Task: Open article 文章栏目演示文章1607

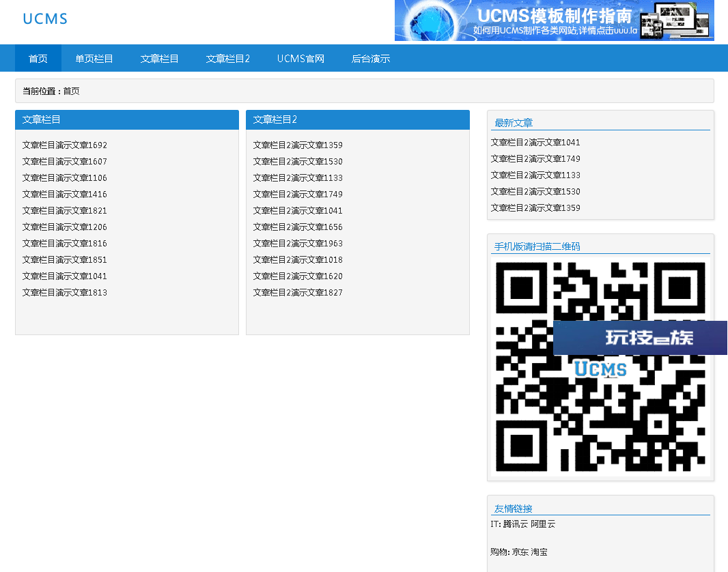Action: (x=64, y=162)
